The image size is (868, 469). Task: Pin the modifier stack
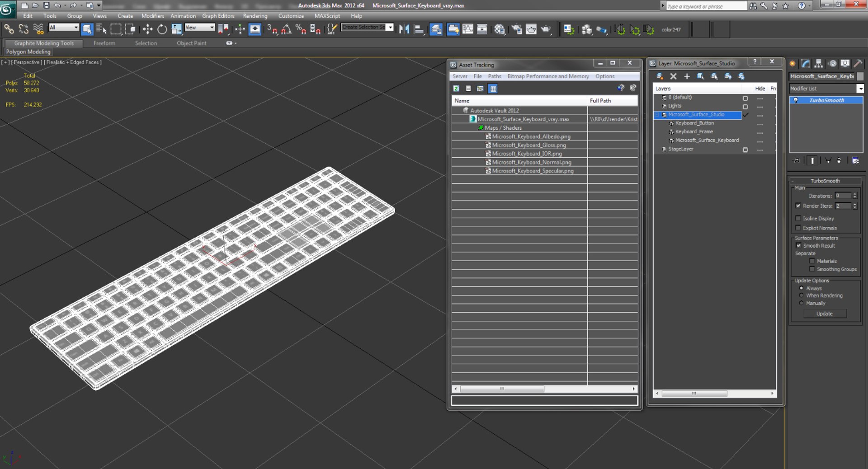pos(797,160)
